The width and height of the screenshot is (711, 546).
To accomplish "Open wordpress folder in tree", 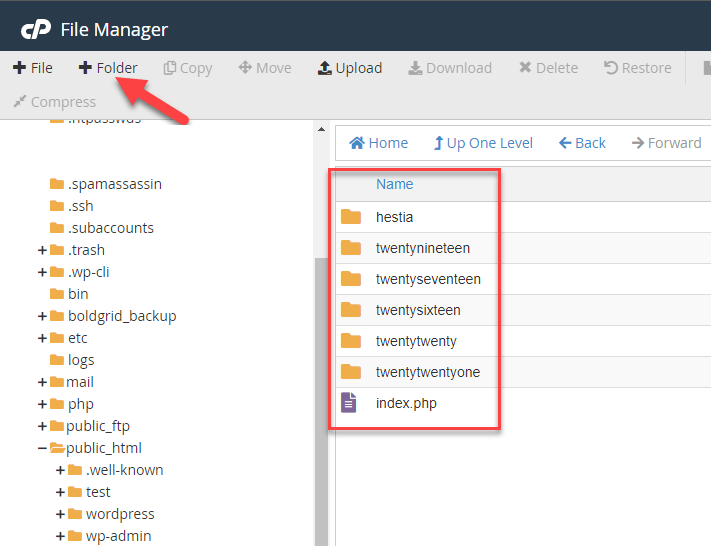I will click(111, 514).
